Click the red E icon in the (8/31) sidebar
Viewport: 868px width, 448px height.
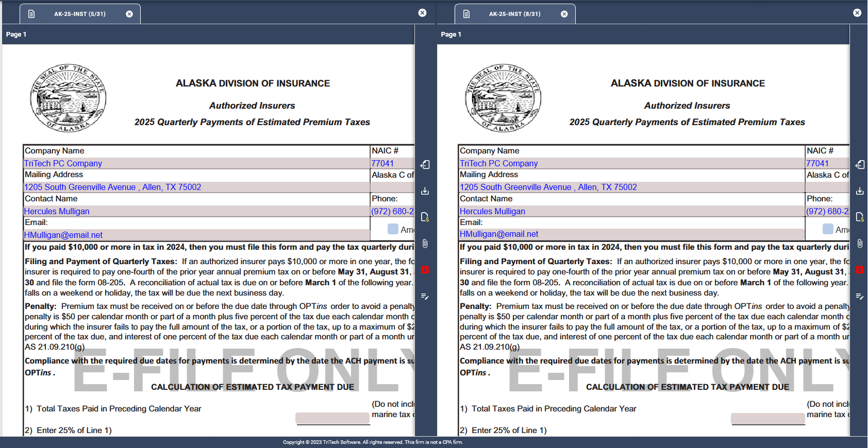pyautogui.click(x=860, y=270)
